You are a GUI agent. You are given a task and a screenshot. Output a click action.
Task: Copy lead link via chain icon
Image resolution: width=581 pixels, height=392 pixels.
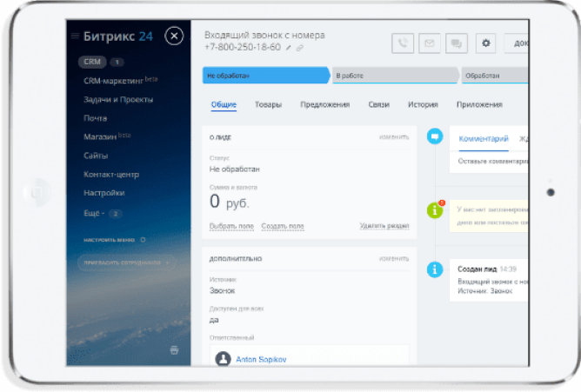(x=300, y=48)
